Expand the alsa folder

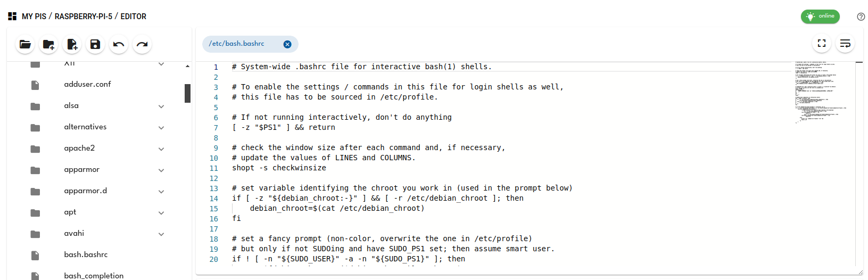(x=161, y=106)
